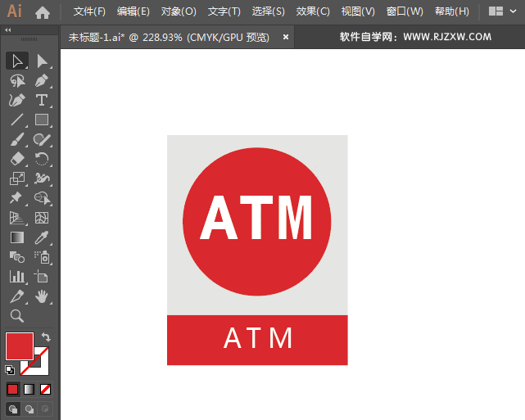The height and width of the screenshot is (420, 525).
Task: Select the Slice tool
Action: (17, 296)
